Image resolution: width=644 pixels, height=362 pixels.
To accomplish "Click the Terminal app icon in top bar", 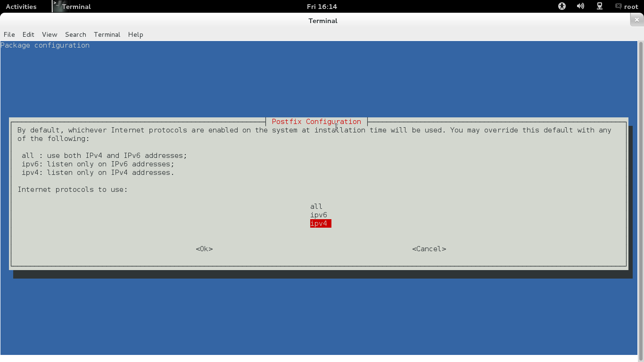I will click(58, 6).
